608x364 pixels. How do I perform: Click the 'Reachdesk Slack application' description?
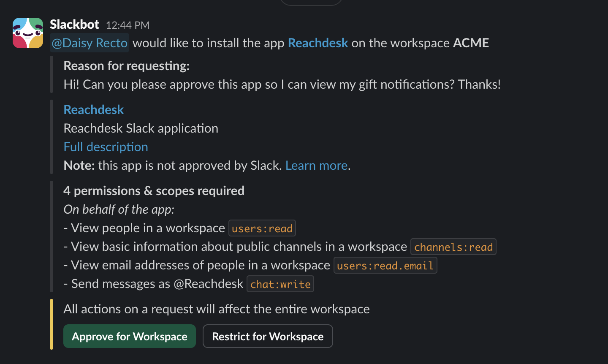pyautogui.click(x=141, y=128)
